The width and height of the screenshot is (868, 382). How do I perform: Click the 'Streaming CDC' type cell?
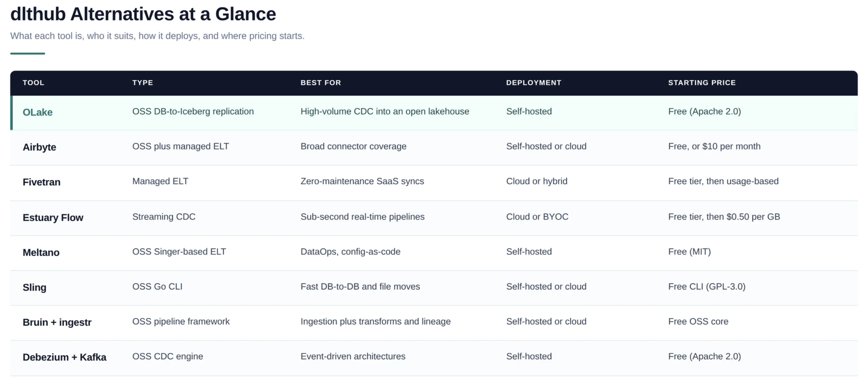pyautogui.click(x=164, y=217)
